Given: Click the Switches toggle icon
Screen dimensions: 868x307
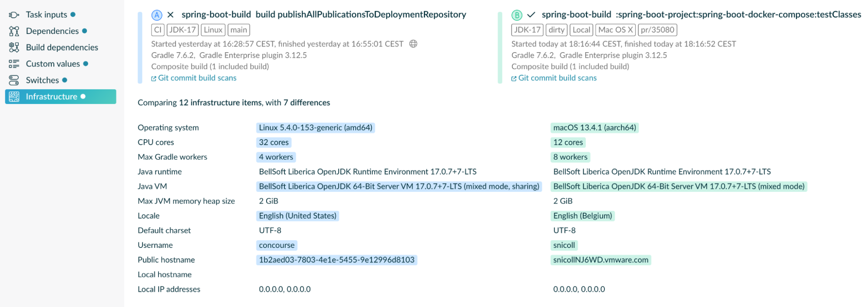Looking at the screenshot, I should [14, 80].
